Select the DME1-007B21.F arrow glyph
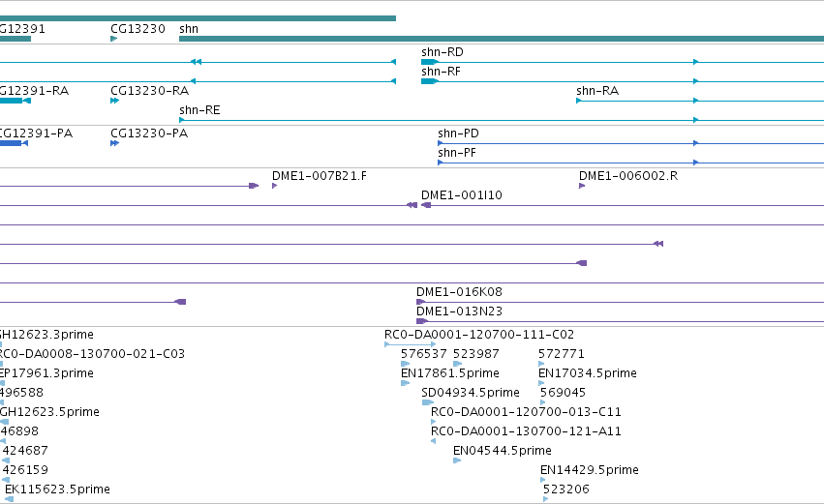824x504 pixels. click(274, 186)
